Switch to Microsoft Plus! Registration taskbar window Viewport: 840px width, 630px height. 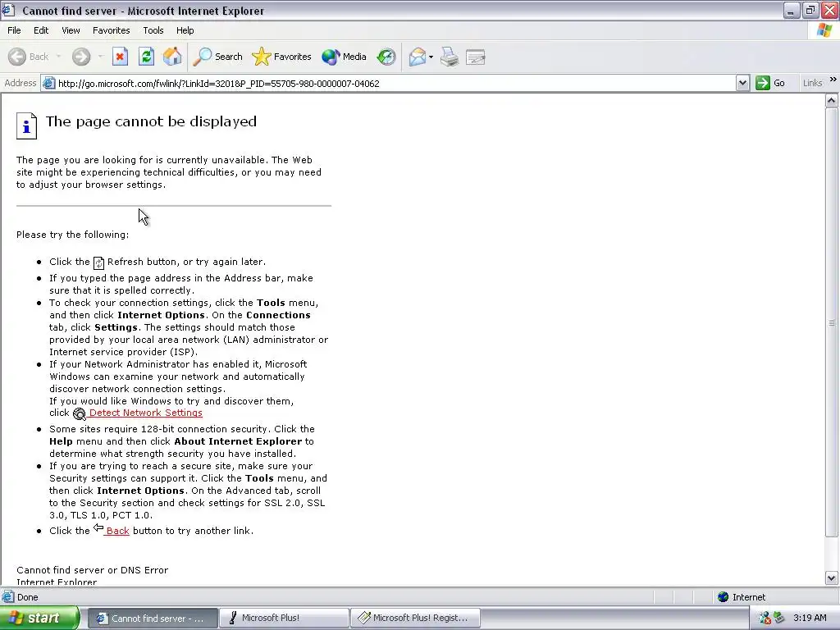pos(415,618)
